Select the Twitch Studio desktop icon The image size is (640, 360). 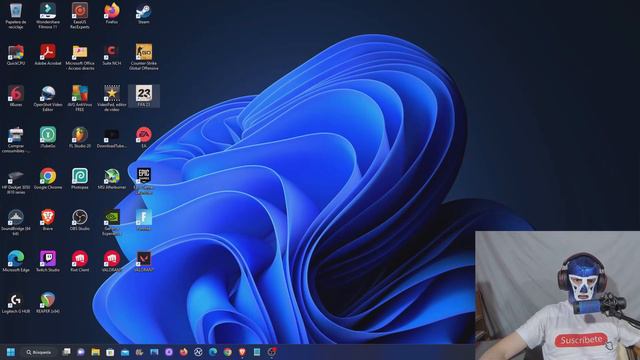[48, 261]
